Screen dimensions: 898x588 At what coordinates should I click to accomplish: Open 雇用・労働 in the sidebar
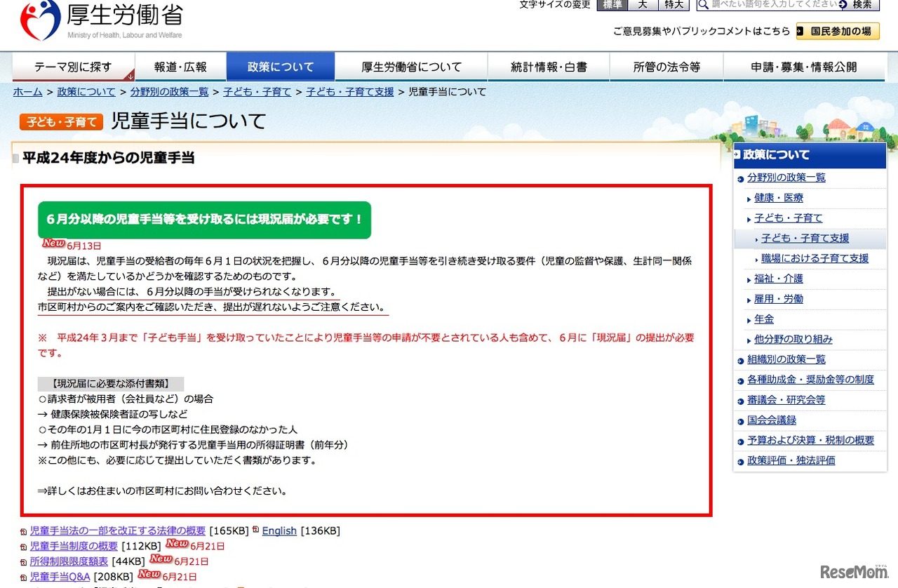pyautogui.click(x=779, y=300)
